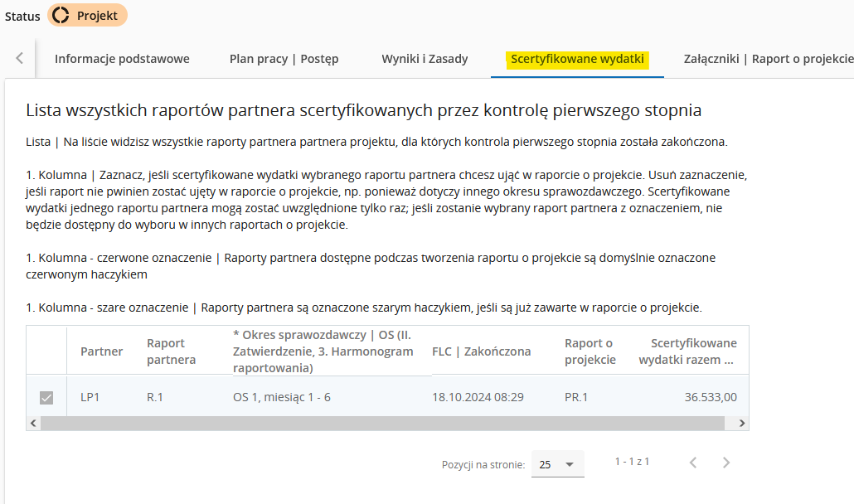Click Raport o projekcie column header
The height and width of the screenshot is (504, 854).
590,351
